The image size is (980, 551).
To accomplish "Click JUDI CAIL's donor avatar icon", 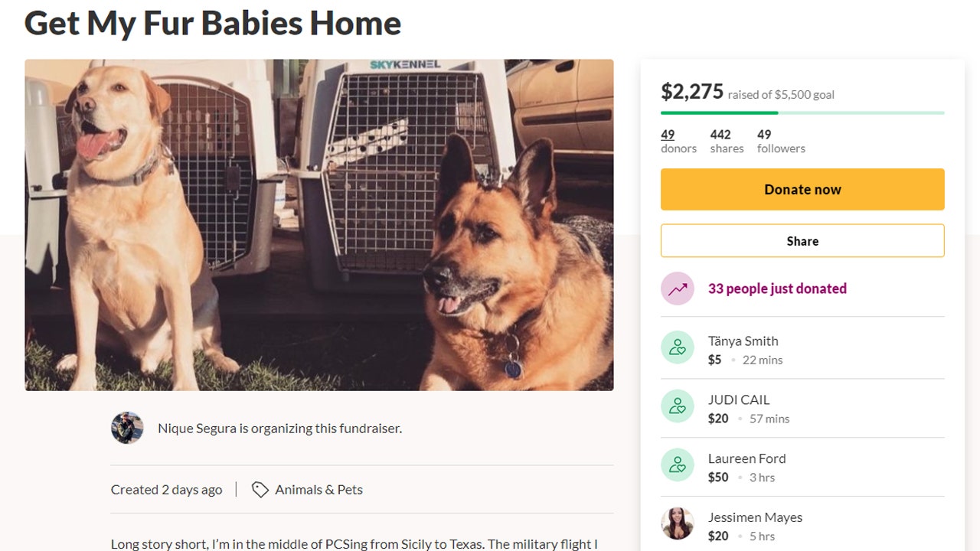I will click(678, 406).
